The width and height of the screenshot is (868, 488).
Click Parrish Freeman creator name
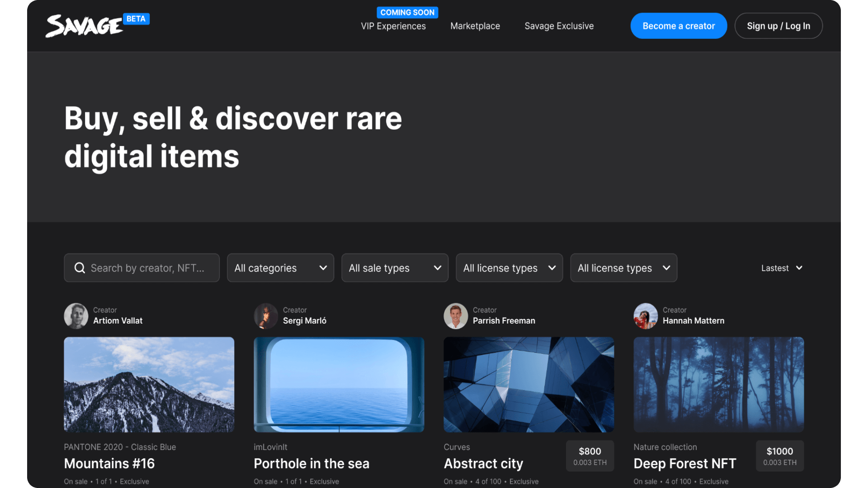(504, 321)
